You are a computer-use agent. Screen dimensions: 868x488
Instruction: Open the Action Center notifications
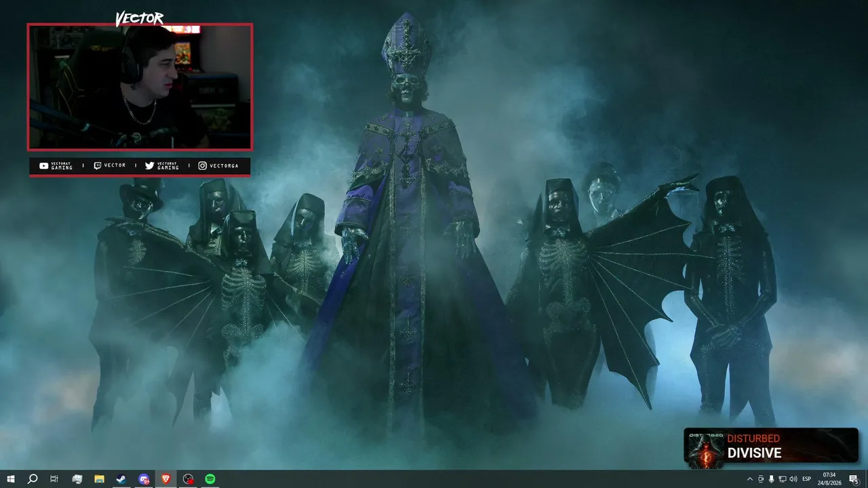pyautogui.click(x=854, y=479)
